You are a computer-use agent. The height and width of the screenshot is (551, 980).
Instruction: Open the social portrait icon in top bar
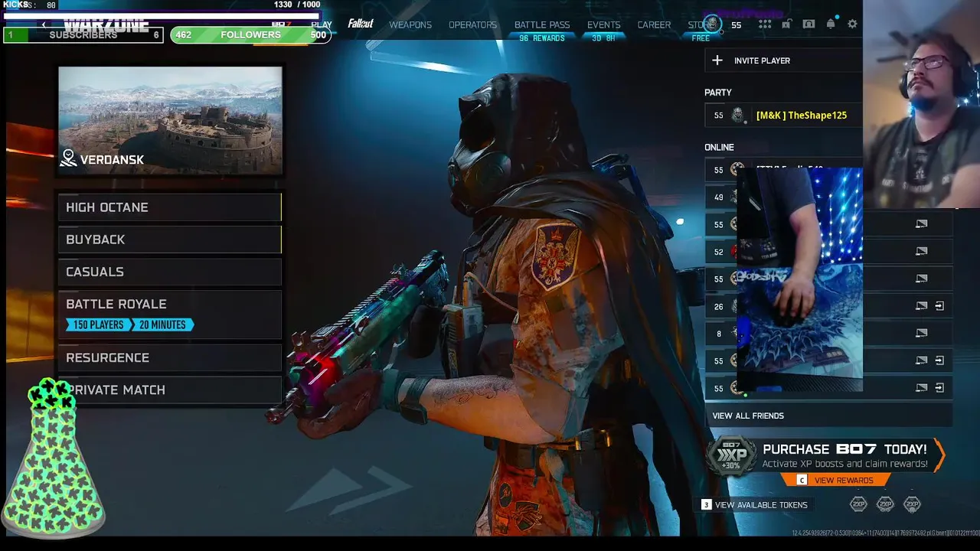pos(808,24)
